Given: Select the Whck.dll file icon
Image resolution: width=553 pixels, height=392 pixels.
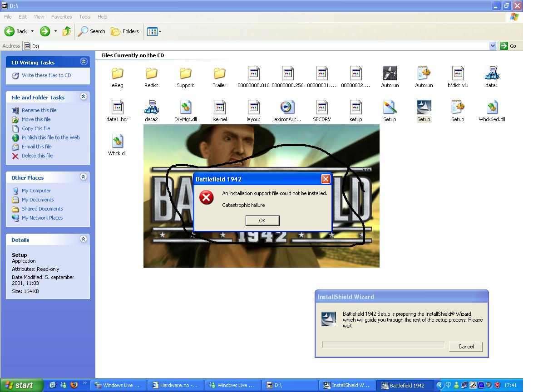Looking at the screenshot, I should coord(117,141).
